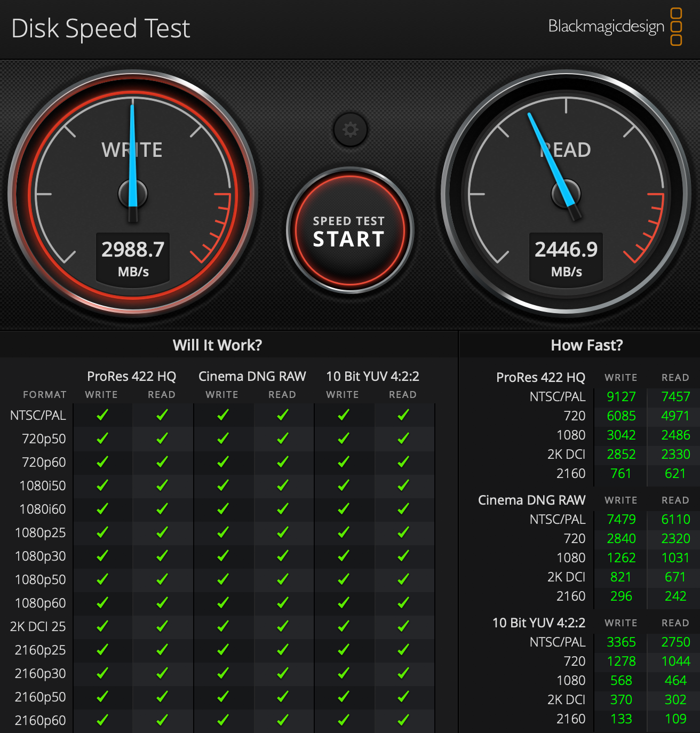Click Cinema DNG RAW heading in How Fast
Image resolution: width=700 pixels, height=733 pixels.
(x=532, y=500)
